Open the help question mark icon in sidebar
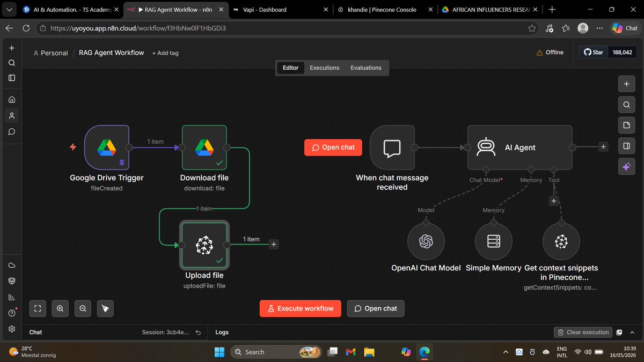The image size is (644, 362). 12,313
